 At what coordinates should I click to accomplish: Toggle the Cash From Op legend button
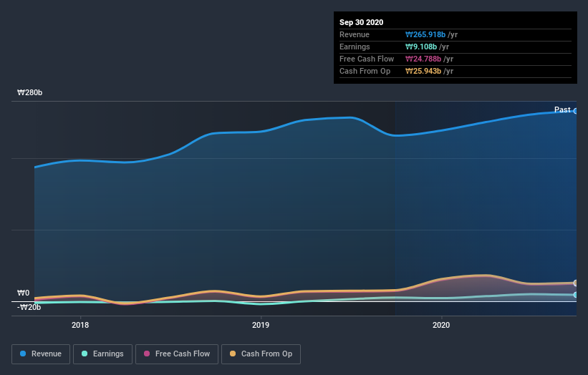tap(261, 354)
